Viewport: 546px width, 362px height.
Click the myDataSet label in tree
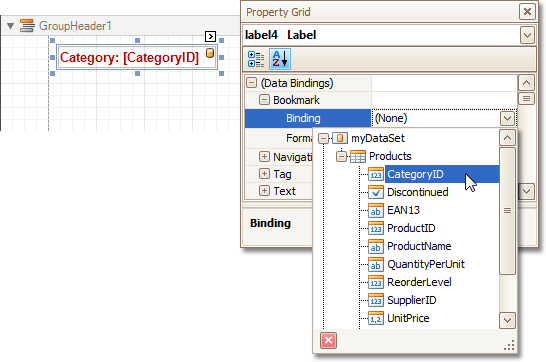click(378, 138)
